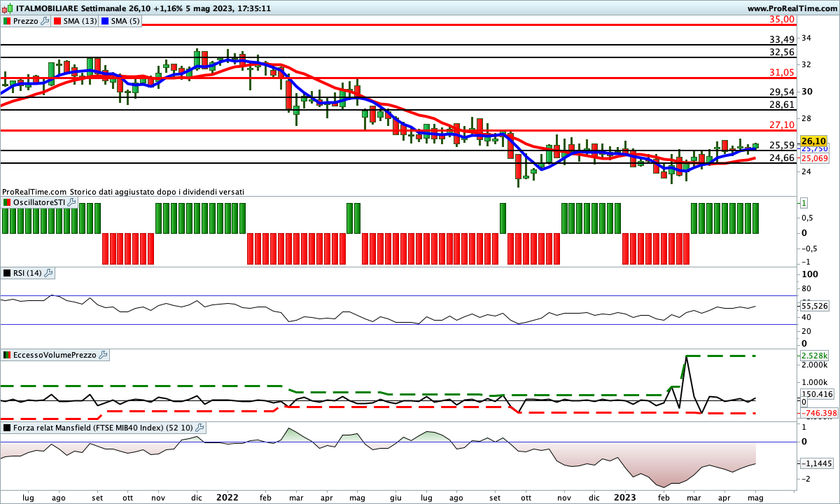Select the SMA (5) indicator label

(126, 21)
